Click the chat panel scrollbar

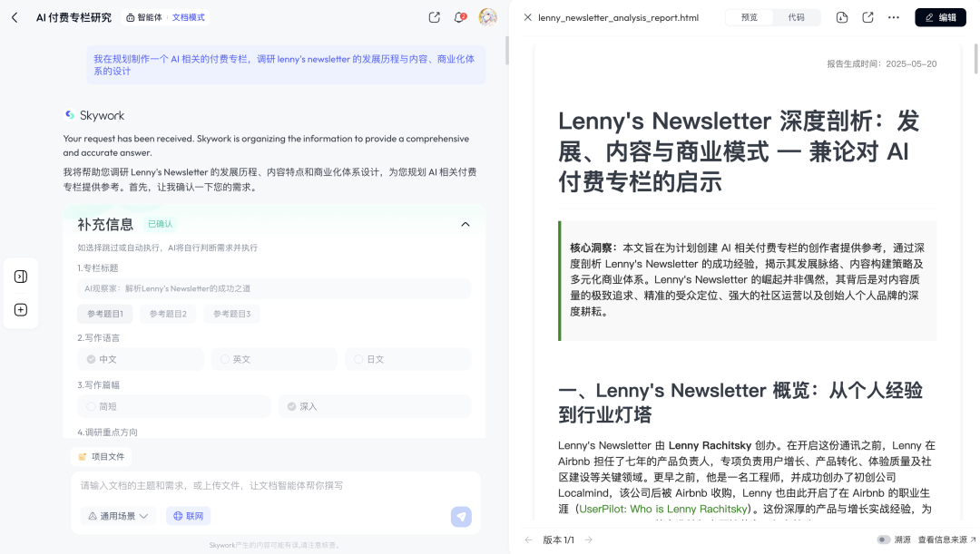(x=506, y=51)
